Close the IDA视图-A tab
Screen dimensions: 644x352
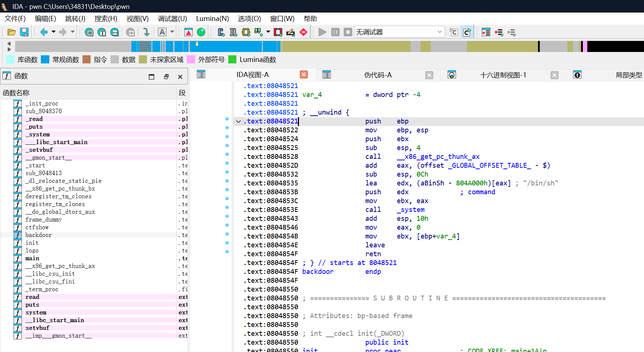click(304, 74)
